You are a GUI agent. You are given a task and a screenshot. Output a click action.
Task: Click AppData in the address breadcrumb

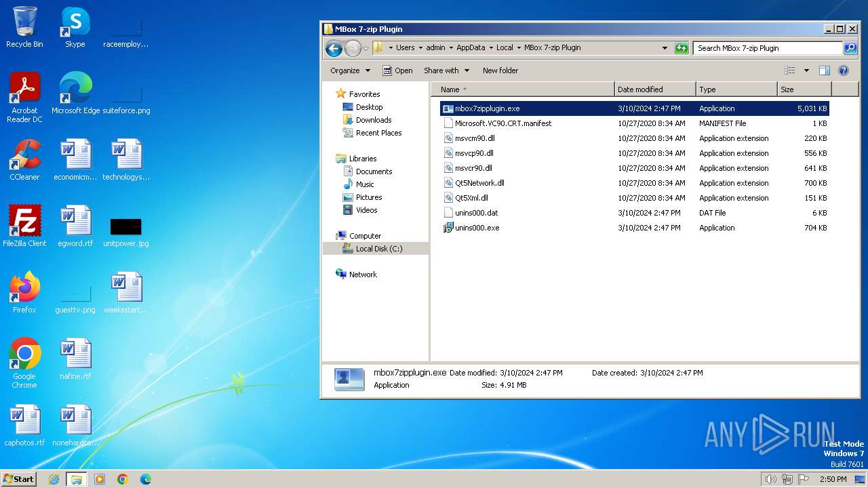[x=471, y=48]
